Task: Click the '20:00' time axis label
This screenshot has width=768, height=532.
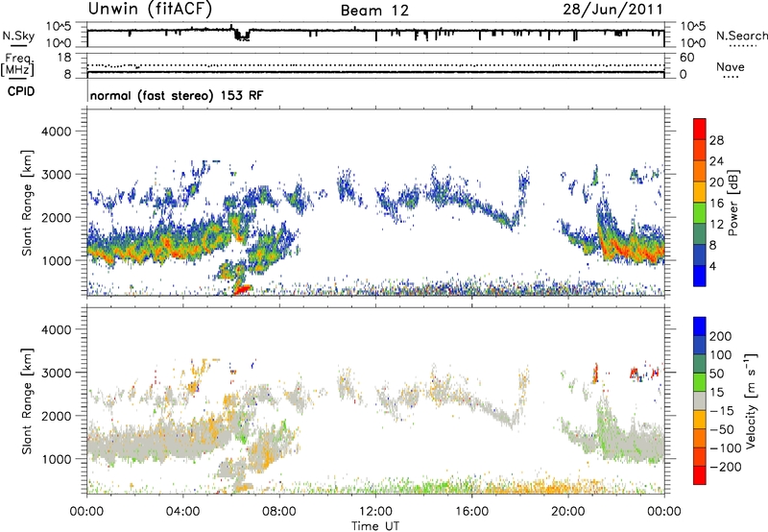Action: (x=567, y=512)
